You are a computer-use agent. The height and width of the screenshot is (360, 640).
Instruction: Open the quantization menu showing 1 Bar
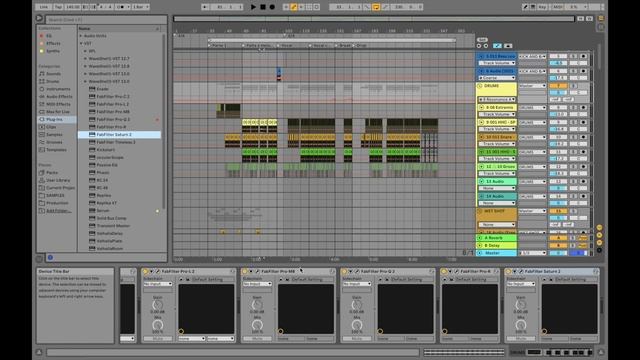141,7
